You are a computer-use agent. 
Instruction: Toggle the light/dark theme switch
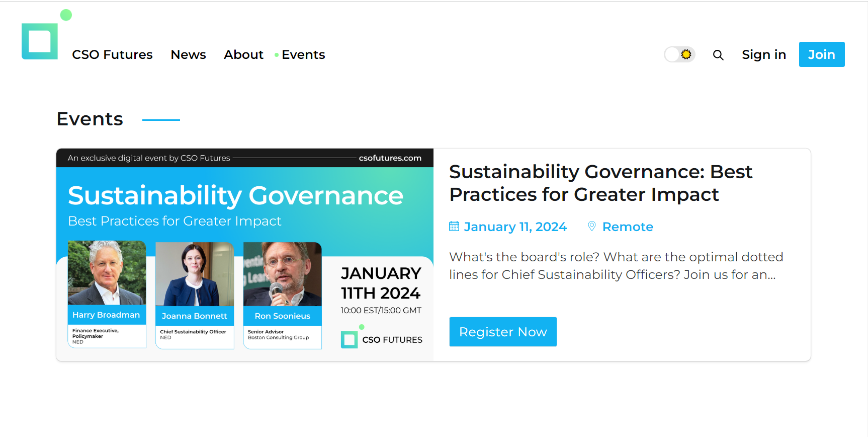coord(679,54)
